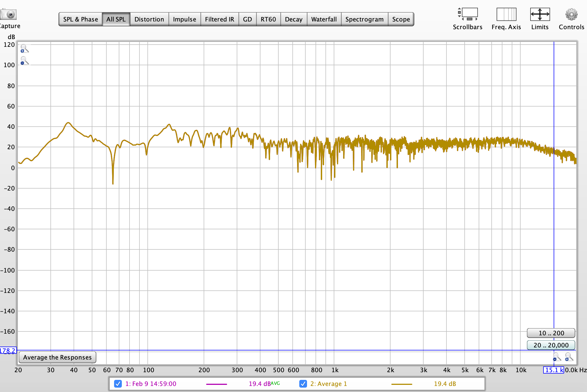Switch to the SPL & Phase tab
The image size is (587, 392).
tap(80, 19)
